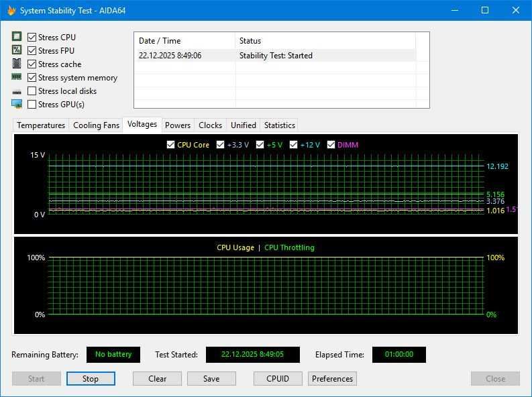Switch to the Temperatures tab

41,125
